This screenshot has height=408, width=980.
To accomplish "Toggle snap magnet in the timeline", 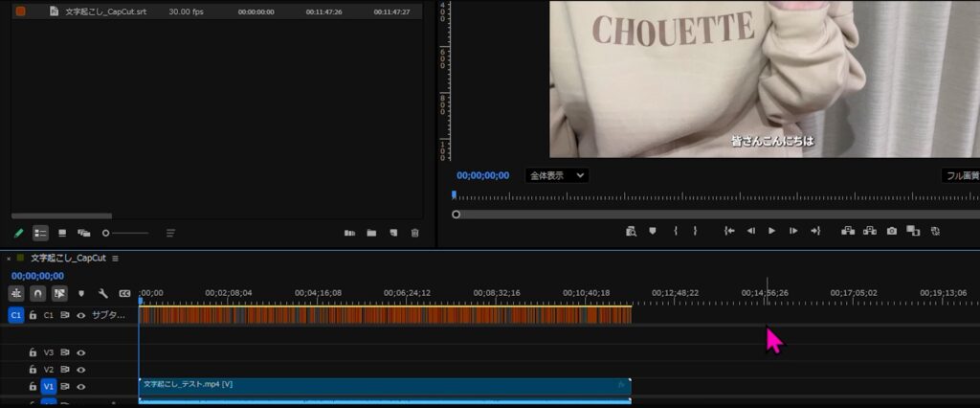I will pyautogui.click(x=37, y=293).
